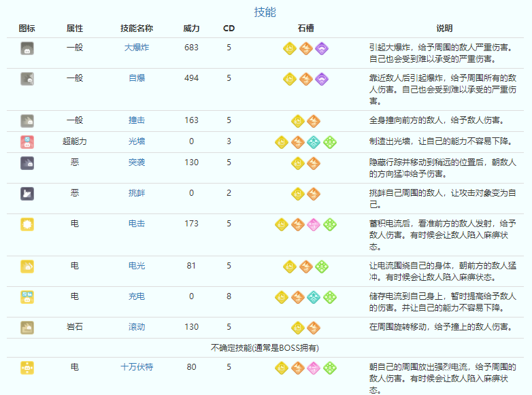Click the yellow stone slot in 撞击 row
This screenshot has width=532, height=395.
point(297,121)
